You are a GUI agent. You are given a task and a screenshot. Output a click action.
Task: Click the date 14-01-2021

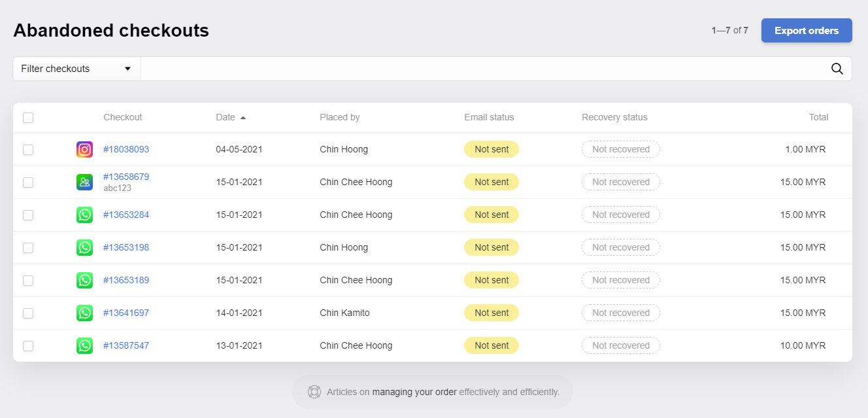coord(239,313)
